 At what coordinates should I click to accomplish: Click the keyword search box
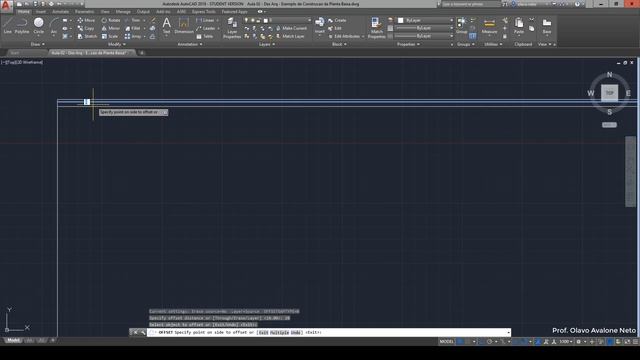[471, 4]
